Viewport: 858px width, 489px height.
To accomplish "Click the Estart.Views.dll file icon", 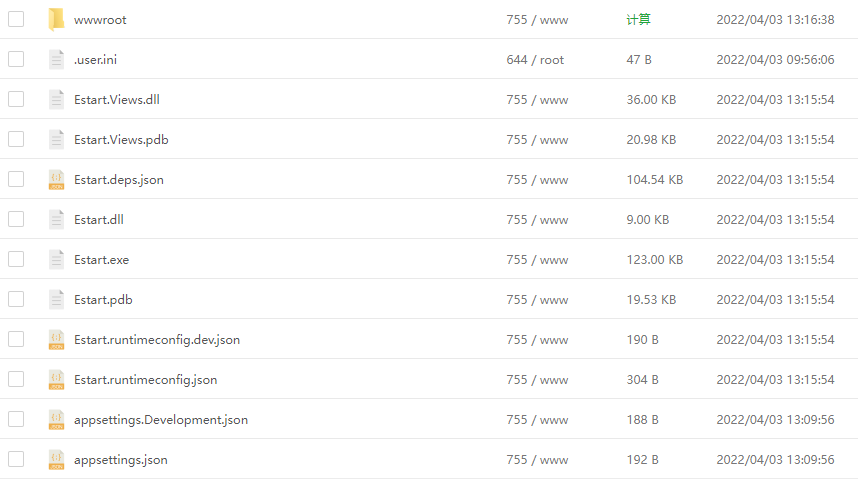I will click(x=56, y=99).
